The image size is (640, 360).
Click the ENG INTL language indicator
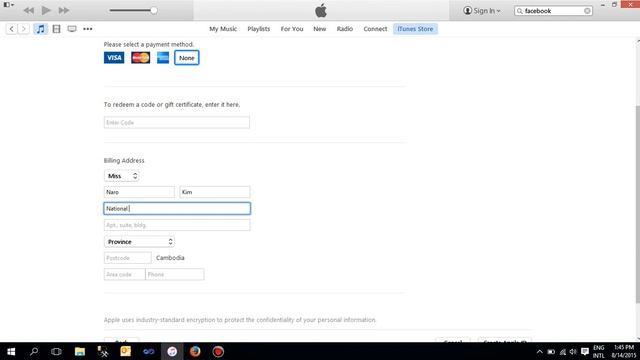coord(599,352)
